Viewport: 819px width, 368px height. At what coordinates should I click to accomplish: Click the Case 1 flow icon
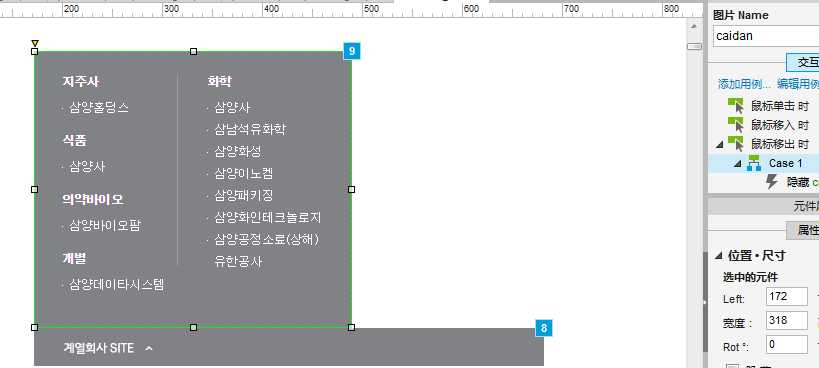point(754,163)
